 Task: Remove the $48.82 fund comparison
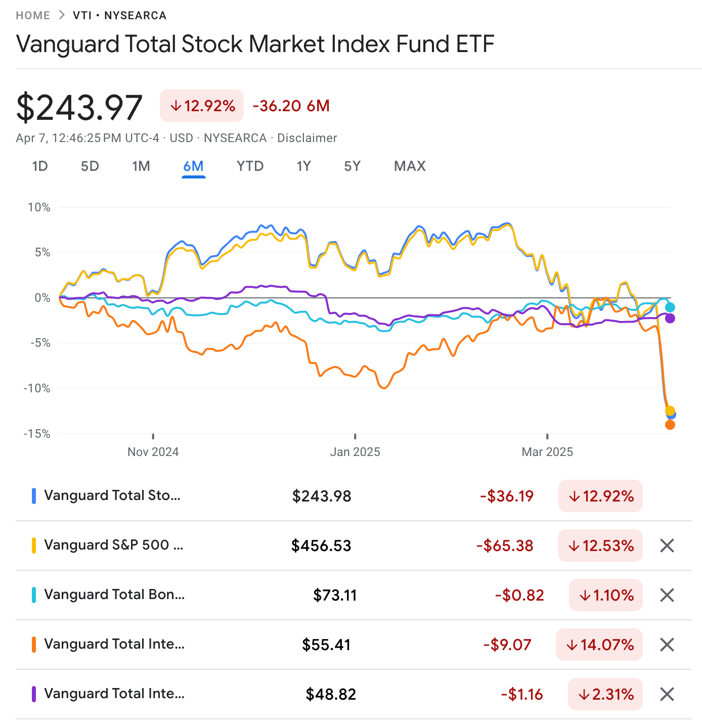pos(667,694)
